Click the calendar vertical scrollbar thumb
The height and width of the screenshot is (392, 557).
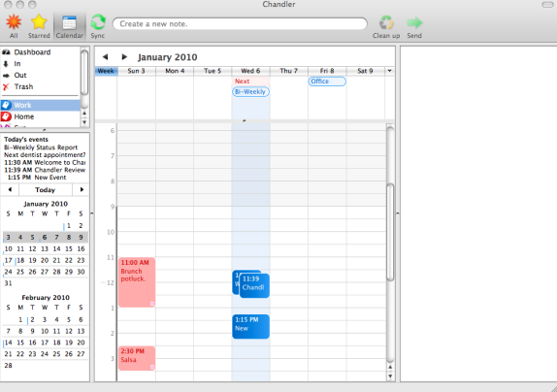(390, 232)
